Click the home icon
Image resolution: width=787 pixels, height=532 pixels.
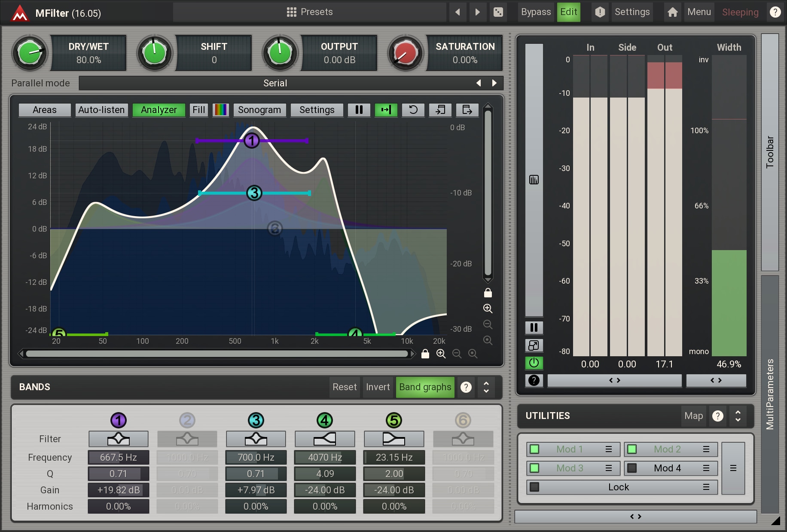(x=673, y=12)
